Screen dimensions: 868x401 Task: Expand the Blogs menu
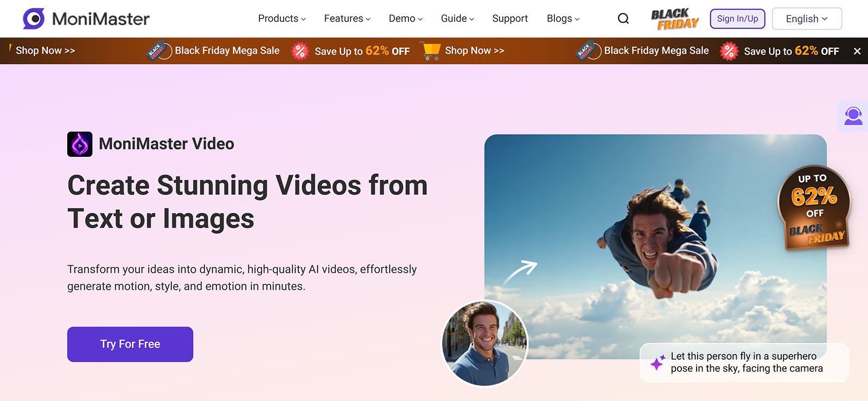[x=563, y=18]
